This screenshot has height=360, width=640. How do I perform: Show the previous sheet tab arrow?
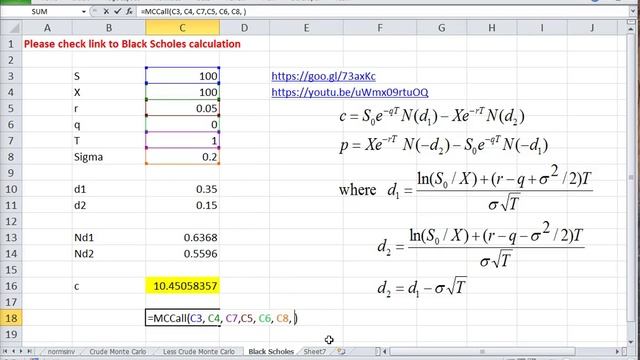pos(13,351)
